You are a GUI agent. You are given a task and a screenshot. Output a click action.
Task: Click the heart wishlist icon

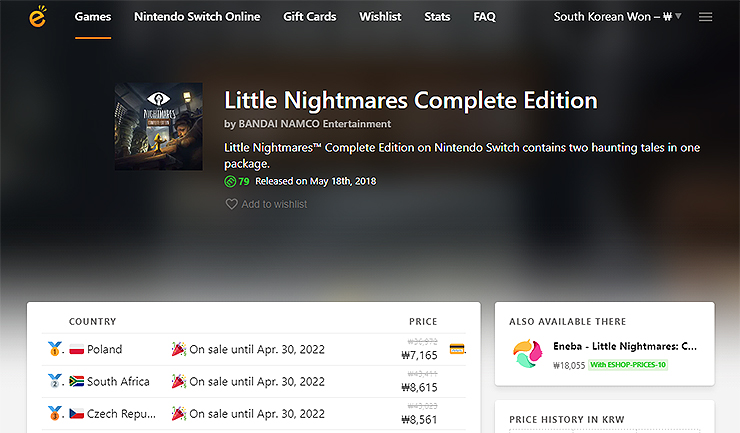[231, 204]
